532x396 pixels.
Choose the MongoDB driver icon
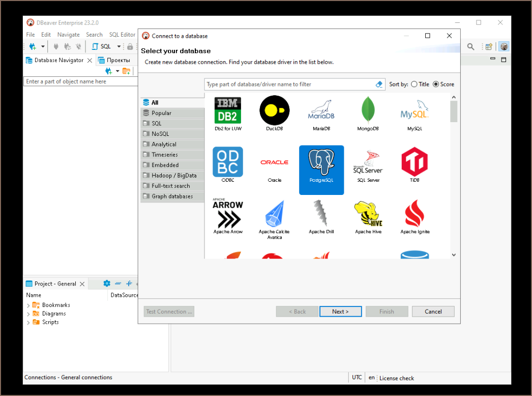[x=368, y=111]
